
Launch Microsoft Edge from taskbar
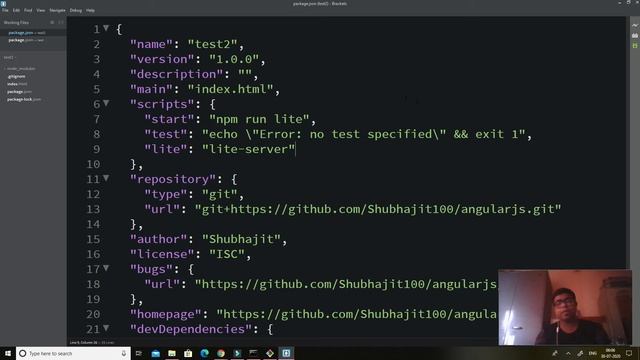[204, 353]
